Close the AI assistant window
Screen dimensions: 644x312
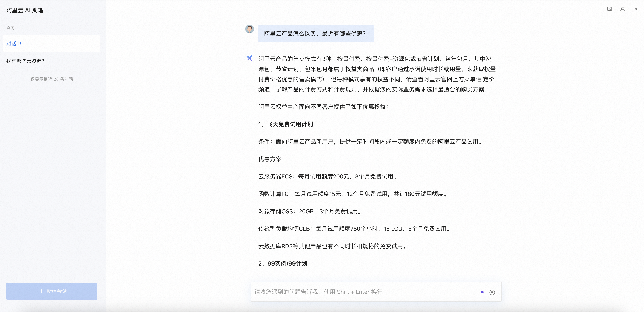[x=635, y=9]
